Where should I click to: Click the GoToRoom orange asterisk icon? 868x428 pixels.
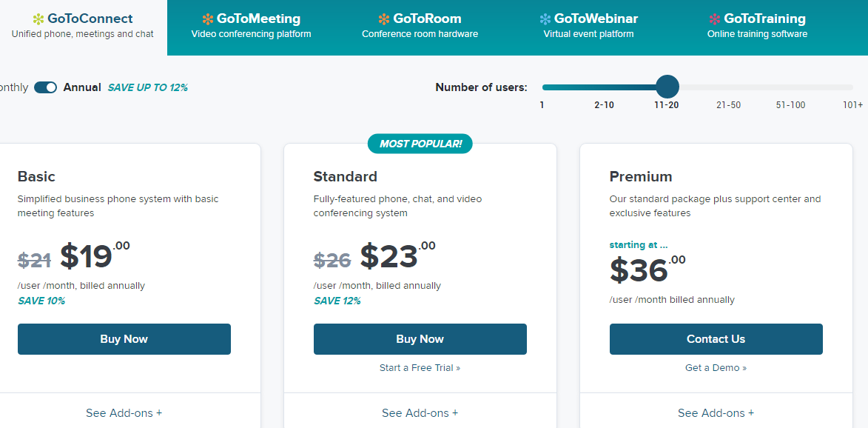click(x=384, y=19)
